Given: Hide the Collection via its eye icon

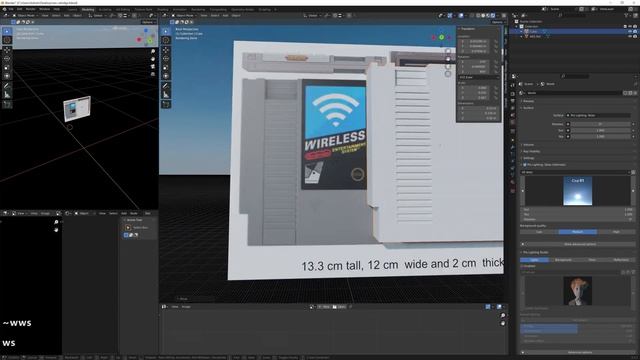Looking at the screenshot, I should (630, 27).
